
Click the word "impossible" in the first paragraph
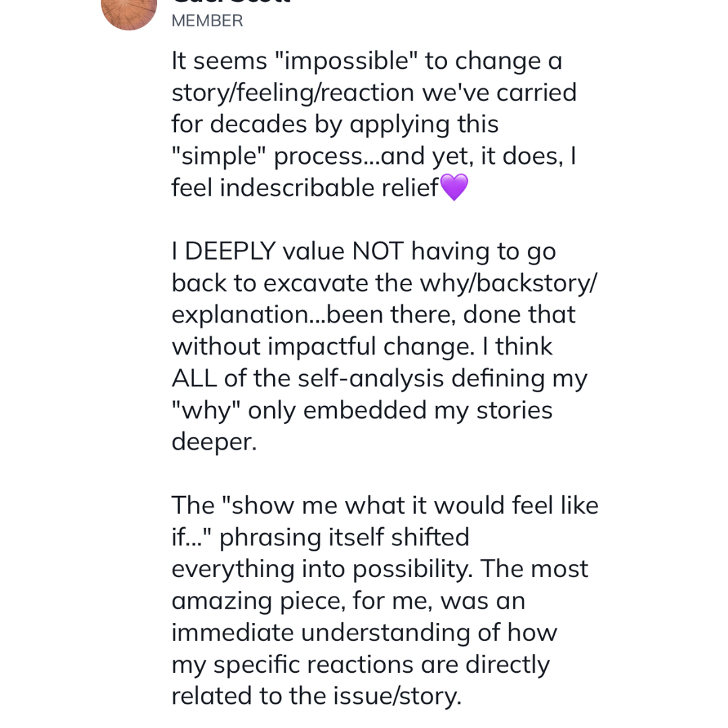pos(346,61)
